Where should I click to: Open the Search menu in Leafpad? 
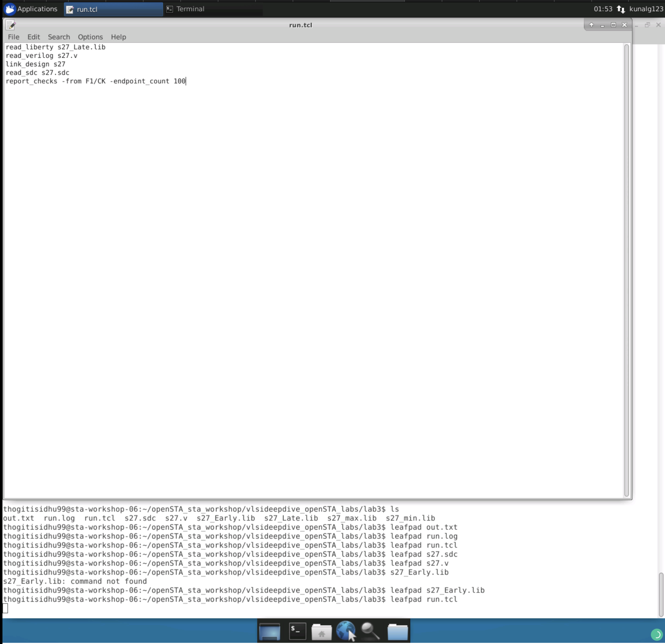[x=59, y=37]
